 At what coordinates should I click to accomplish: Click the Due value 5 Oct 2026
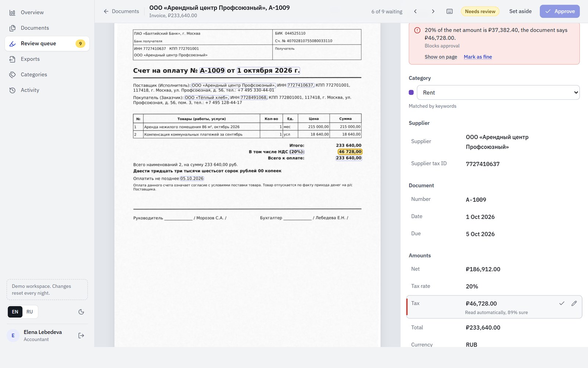click(x=480, y=234)
